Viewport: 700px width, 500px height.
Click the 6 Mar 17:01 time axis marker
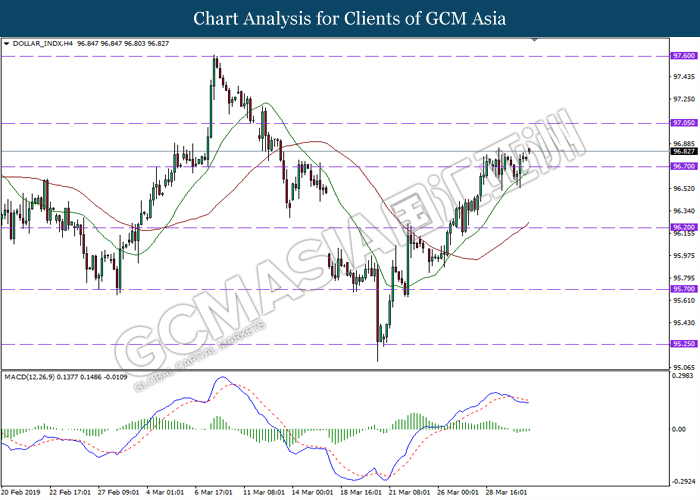point(213,492)
